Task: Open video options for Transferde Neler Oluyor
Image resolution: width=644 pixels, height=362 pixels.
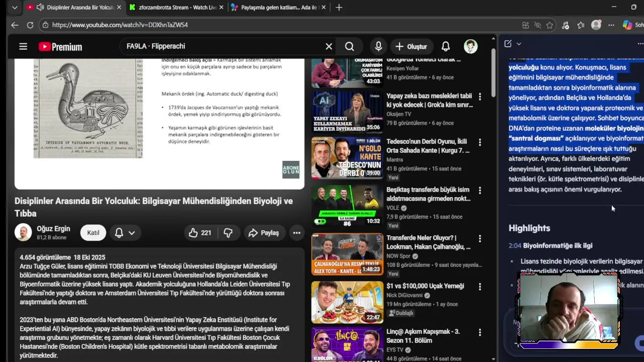Action: pyautogui.click(x=479, y=238)
